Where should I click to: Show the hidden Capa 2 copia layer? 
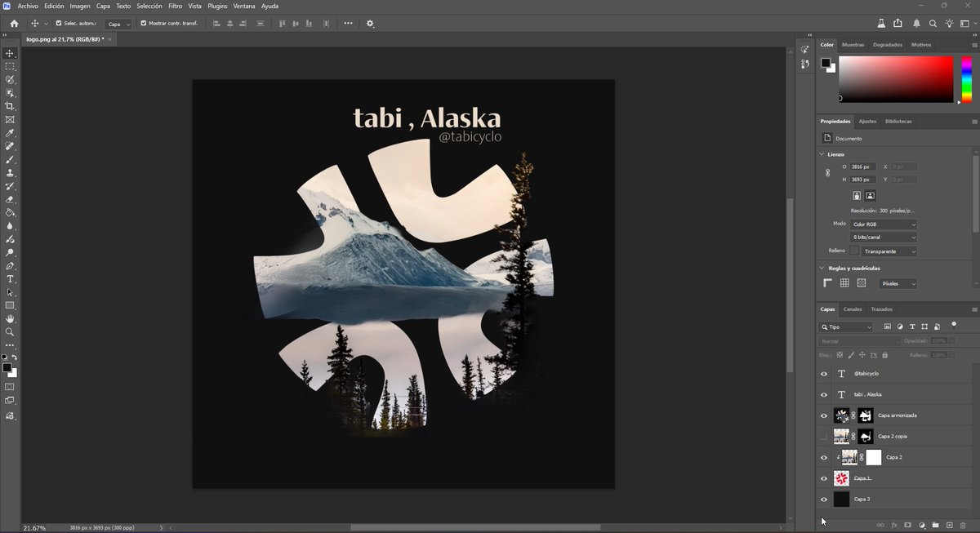click(823, 437)
